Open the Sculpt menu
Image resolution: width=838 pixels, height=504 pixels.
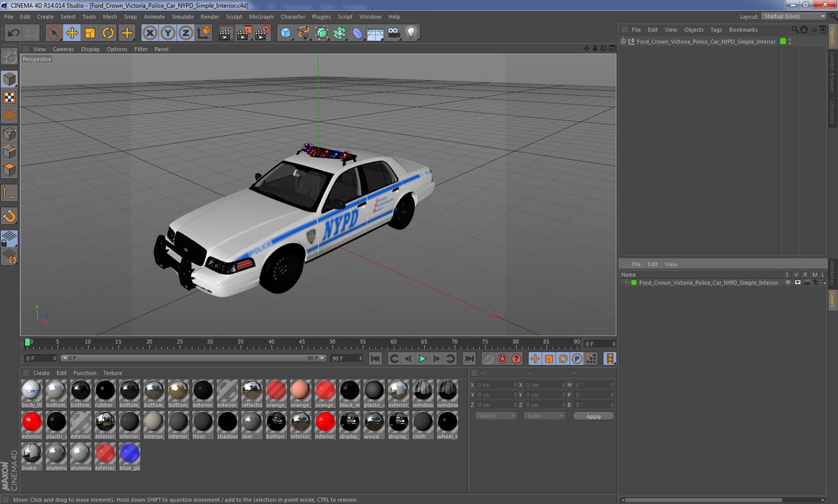(x=234, y=16)
